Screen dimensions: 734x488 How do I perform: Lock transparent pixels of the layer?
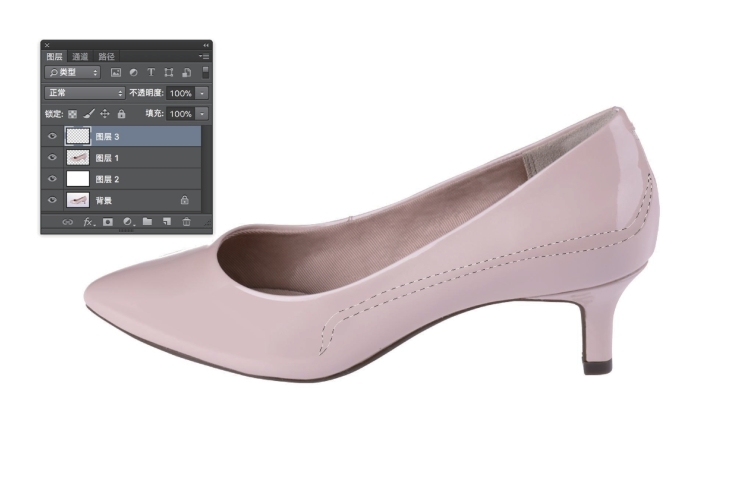(73, 114)
